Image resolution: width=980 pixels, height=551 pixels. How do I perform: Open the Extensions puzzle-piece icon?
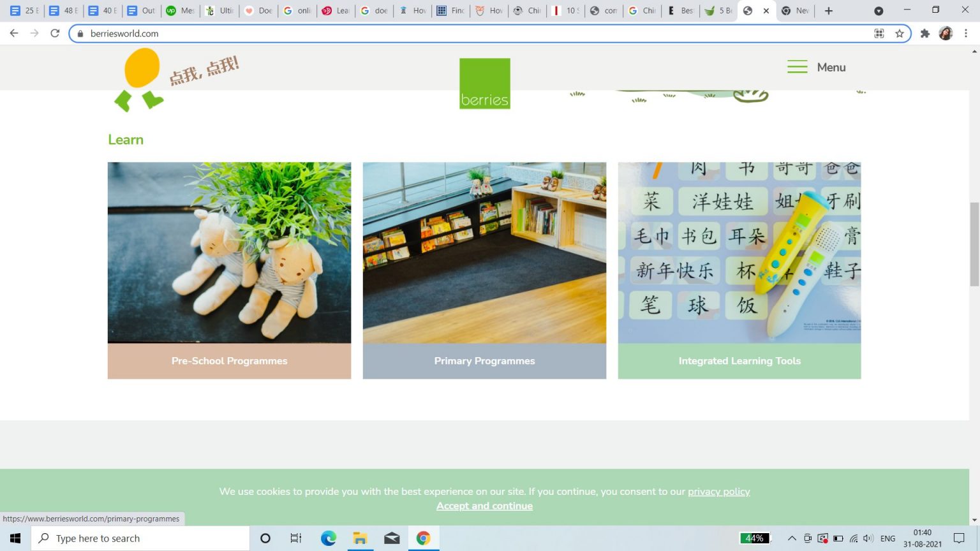point(925,33)
